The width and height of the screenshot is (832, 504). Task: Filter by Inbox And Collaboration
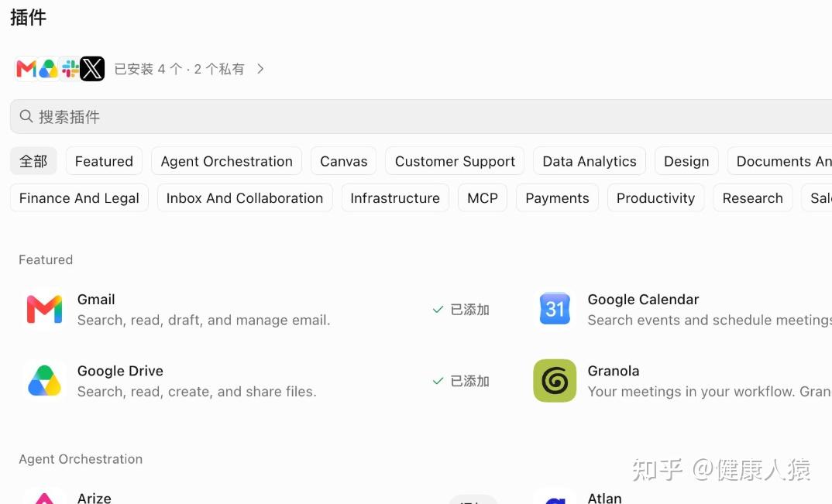tap(245, 198)
